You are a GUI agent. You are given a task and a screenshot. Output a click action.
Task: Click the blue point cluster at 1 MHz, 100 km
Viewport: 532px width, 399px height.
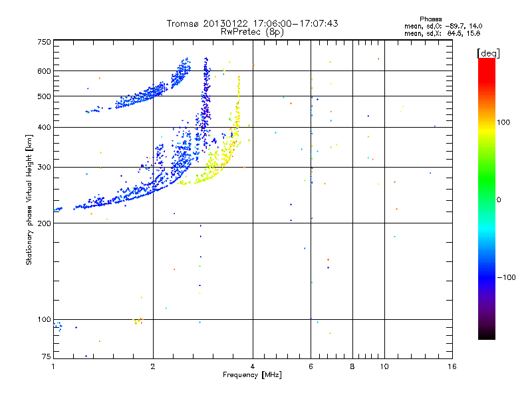point(59,325)
